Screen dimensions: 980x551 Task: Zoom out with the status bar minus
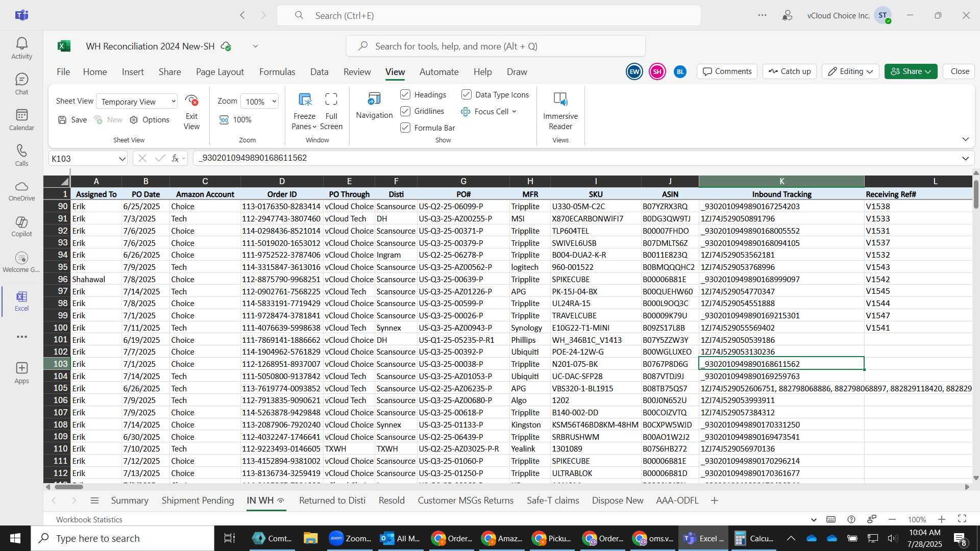pyautogui.click(x=892, y=519)
